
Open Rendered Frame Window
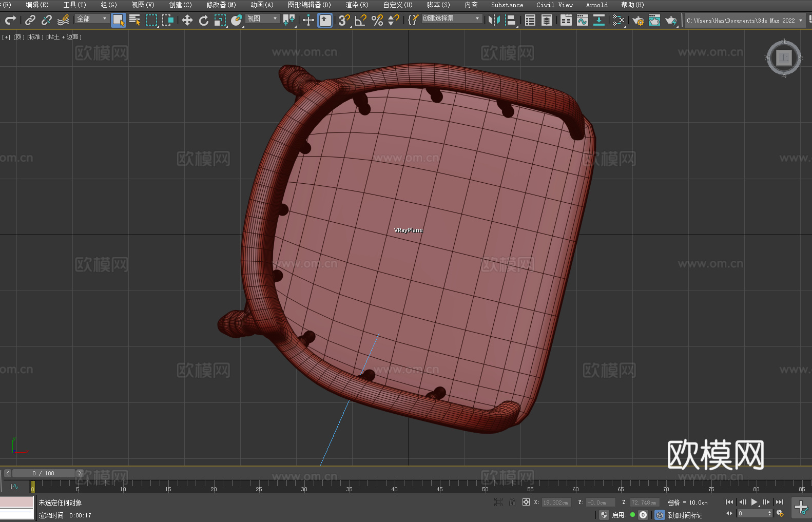(x=654, y=20)
